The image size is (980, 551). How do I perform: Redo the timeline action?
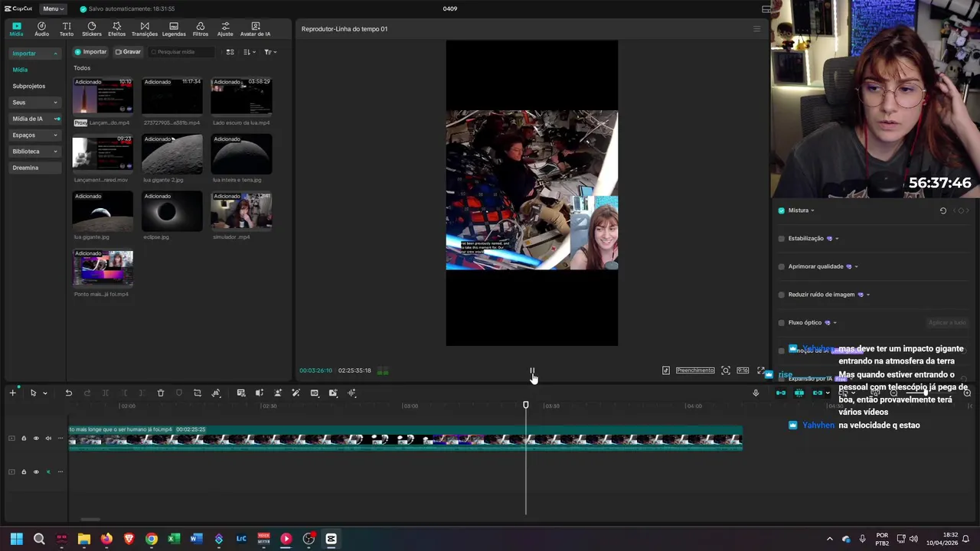87,393
